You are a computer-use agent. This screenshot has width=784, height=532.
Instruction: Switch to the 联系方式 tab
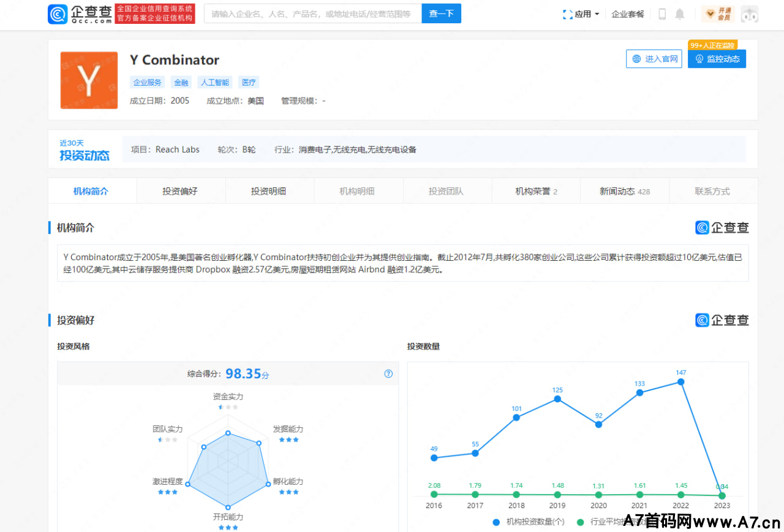coord(713,191)
